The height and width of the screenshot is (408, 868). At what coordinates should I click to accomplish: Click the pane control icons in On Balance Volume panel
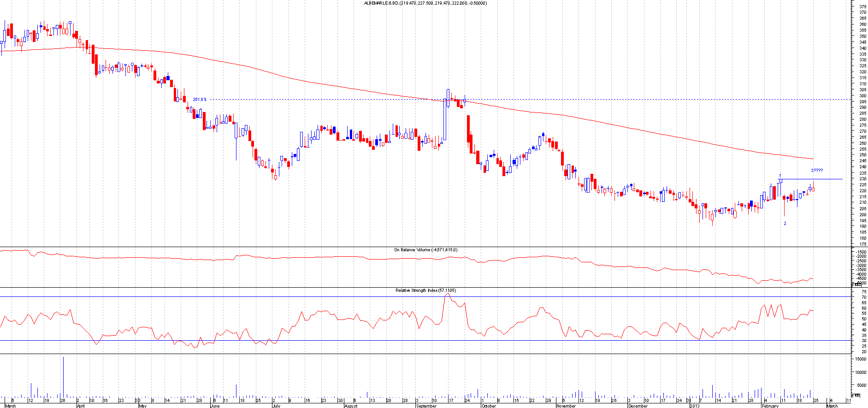pos(856,285)
